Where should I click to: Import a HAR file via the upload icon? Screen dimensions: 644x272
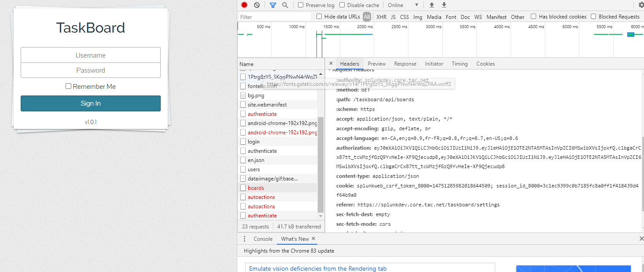431,5
